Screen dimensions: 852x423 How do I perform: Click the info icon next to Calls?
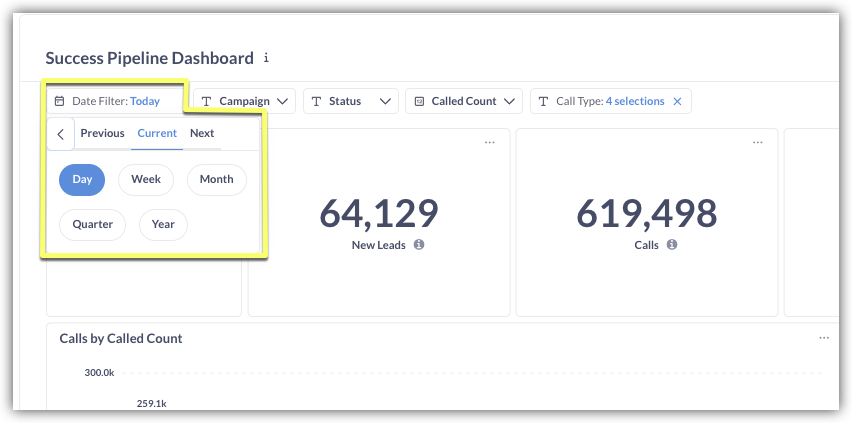672,244
